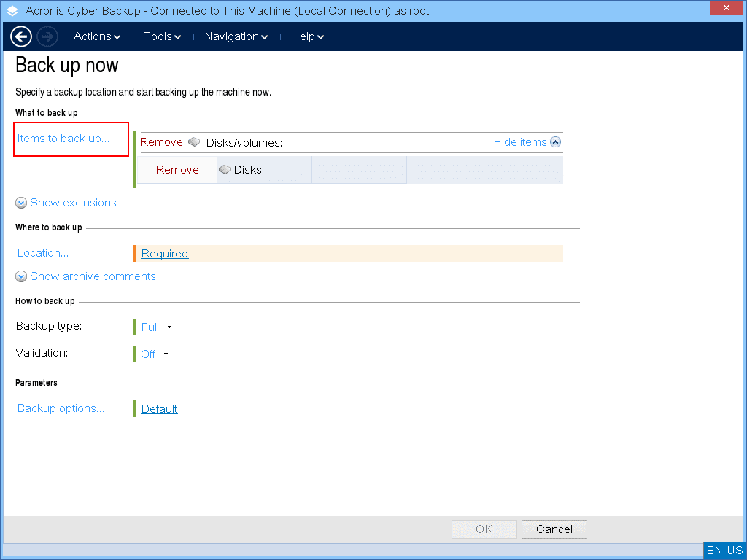Remove the Disks/volumes group

click(x=161, y=142)
